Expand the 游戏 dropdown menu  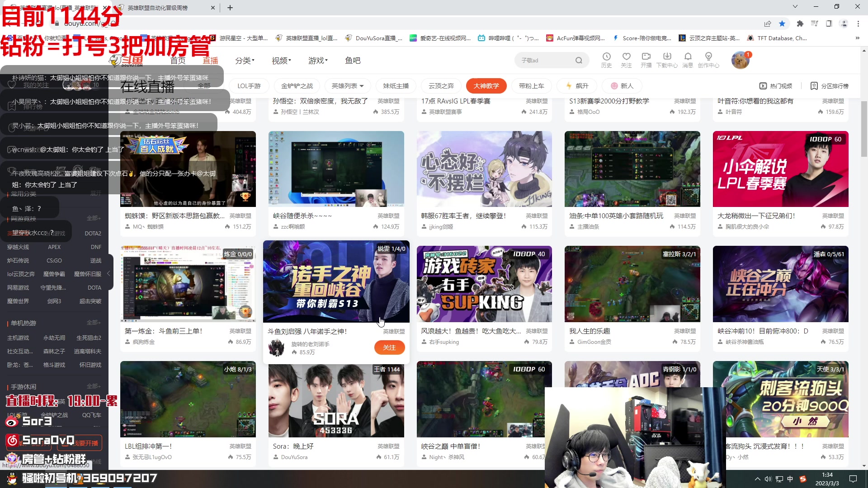[318, 61]
